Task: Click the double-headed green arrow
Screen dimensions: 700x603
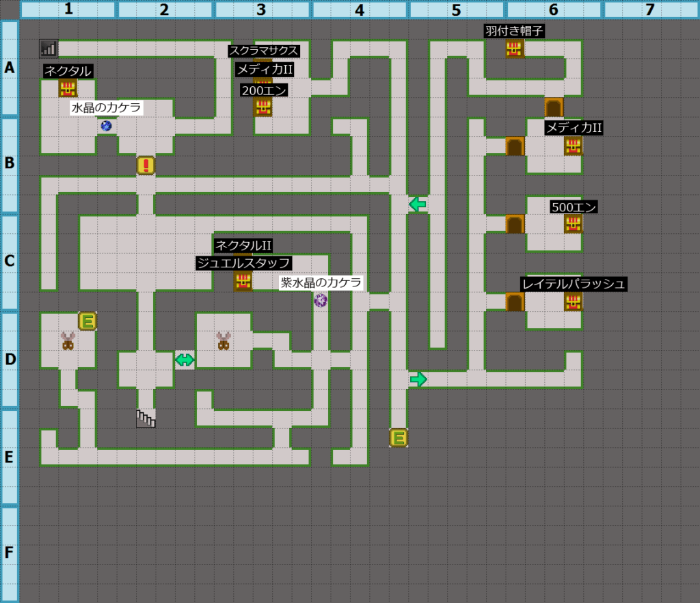Action: point(185,360)
